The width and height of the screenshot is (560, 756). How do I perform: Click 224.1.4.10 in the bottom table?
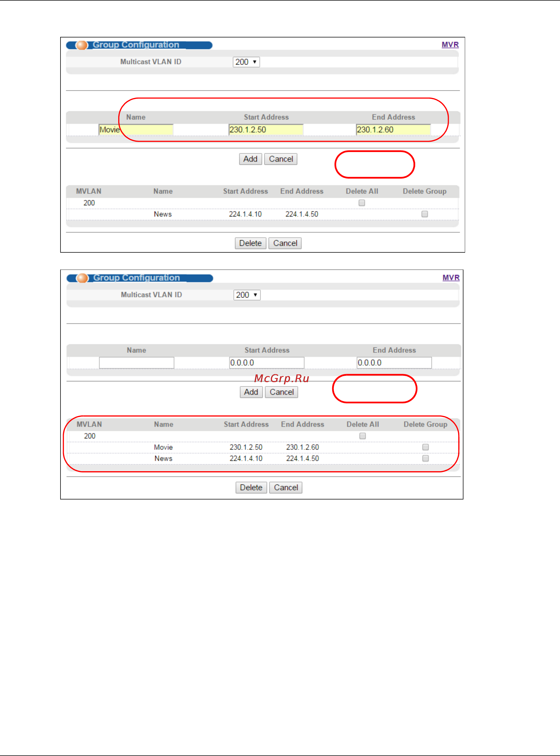(x=246, y=458)
